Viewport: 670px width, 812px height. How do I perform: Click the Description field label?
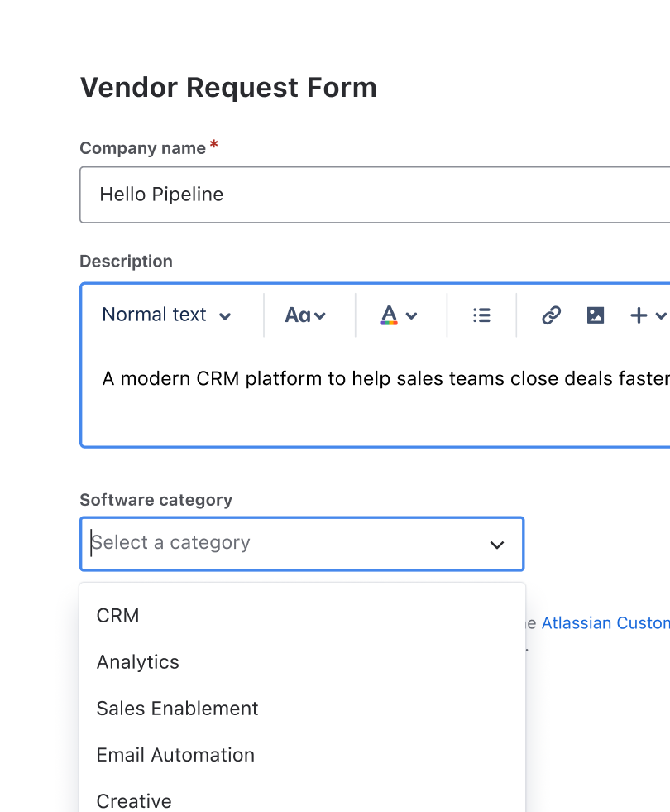coord(126,262)
